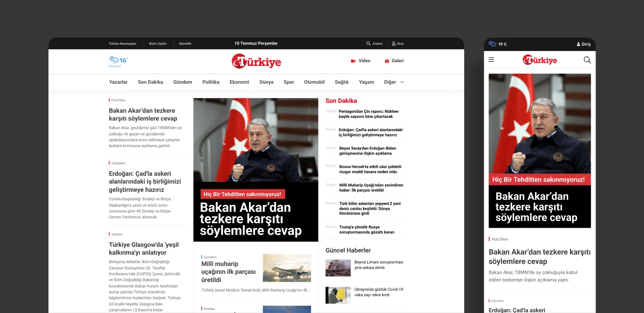Open headline 'Erdoğan: Çad'la askeri alanlarındaki' in left column

145,182
